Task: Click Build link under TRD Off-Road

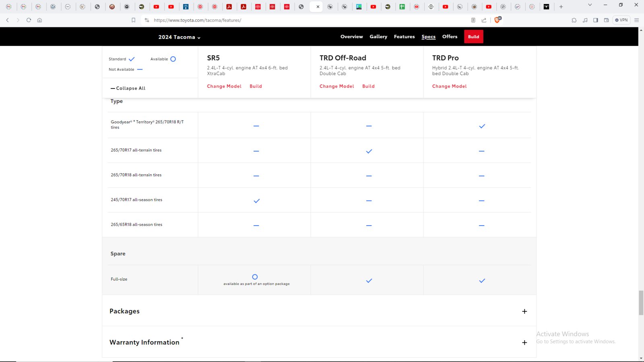Action: (x=368, y=86)
